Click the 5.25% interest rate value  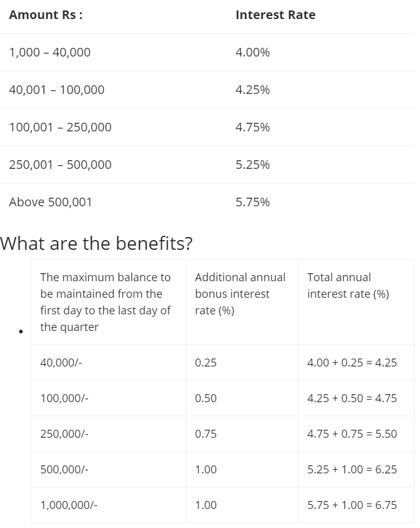[252, 165]
